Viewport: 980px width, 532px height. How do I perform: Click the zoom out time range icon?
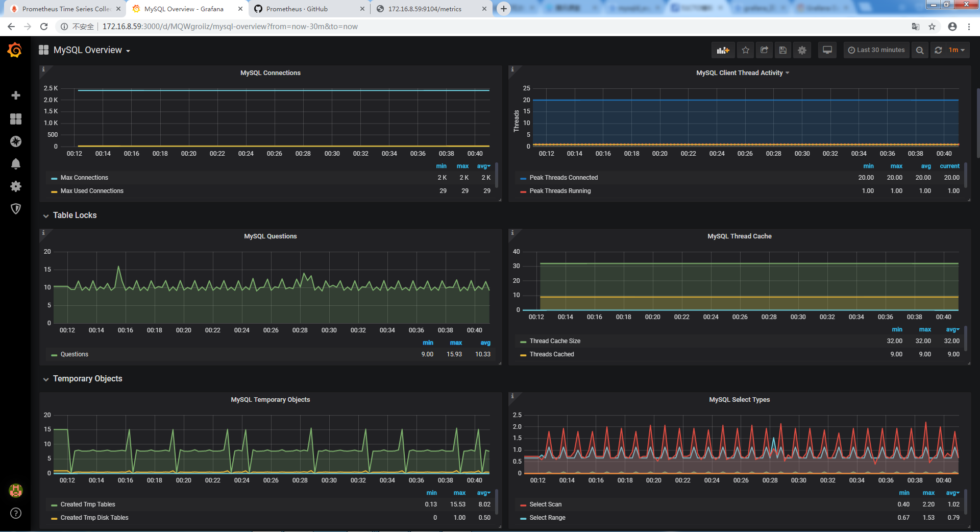[920, 50]
